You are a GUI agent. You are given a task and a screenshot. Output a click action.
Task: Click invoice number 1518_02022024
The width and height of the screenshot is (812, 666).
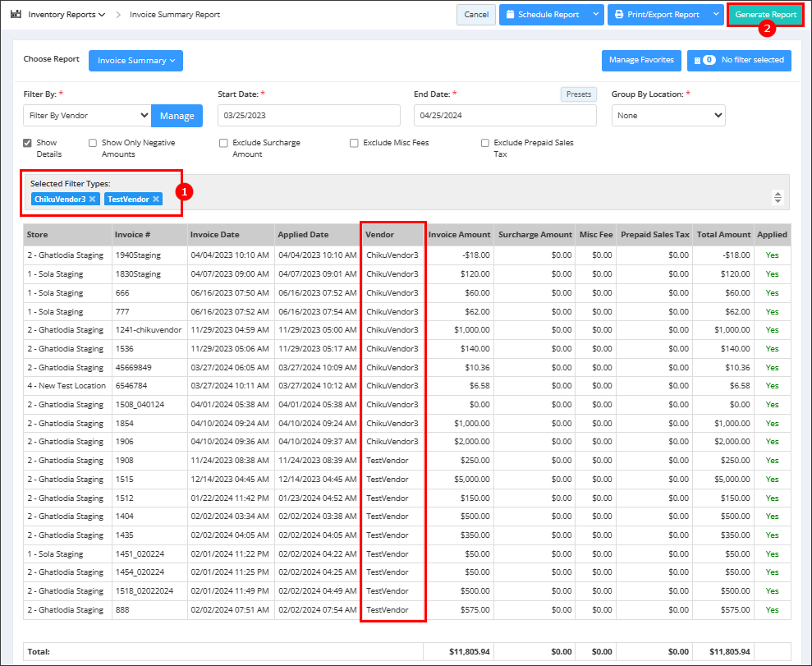click(x=145, y=591)
